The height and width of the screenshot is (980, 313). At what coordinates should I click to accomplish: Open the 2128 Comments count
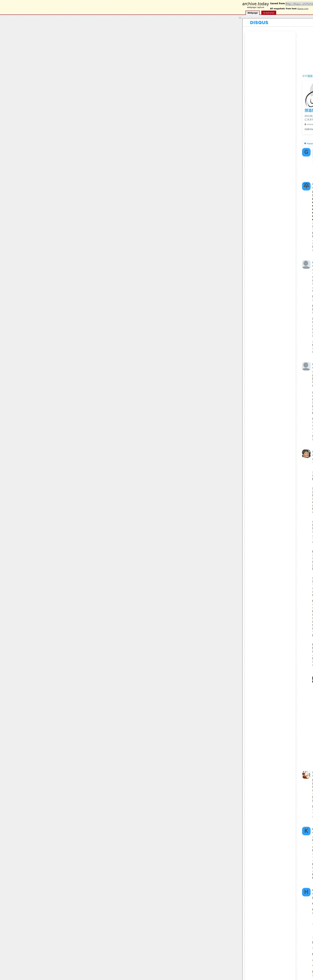pyautogui.click(x=308, y=129)
